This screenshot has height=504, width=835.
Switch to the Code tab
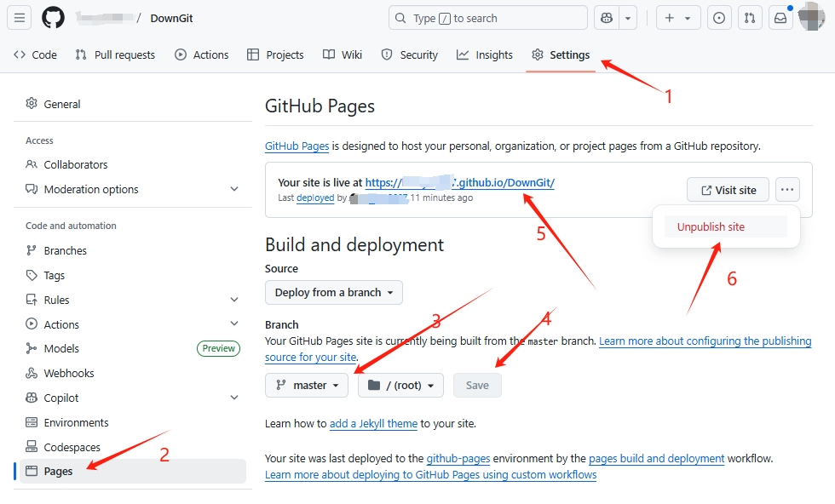[x=35, y=54]
